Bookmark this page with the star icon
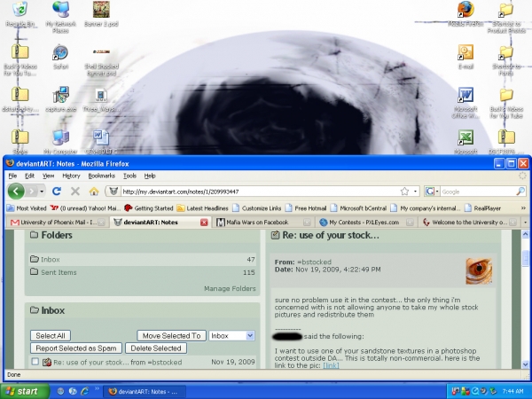 (x=404, y=192)
